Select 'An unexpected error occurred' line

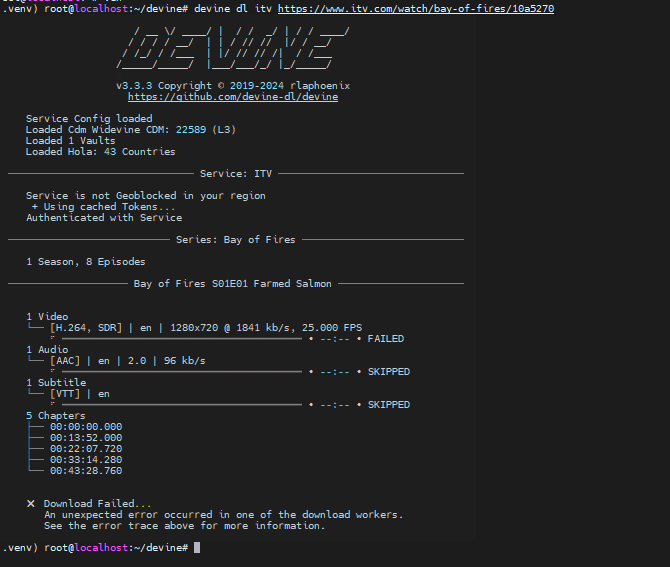(223, 514)
